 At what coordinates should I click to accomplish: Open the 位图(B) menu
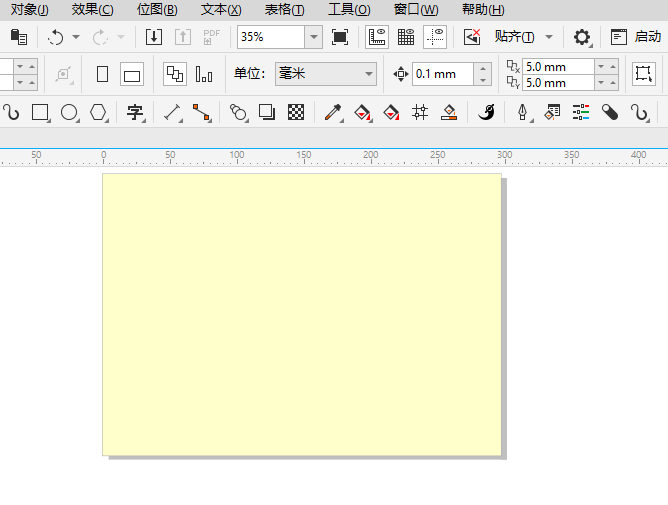point(157,9)
